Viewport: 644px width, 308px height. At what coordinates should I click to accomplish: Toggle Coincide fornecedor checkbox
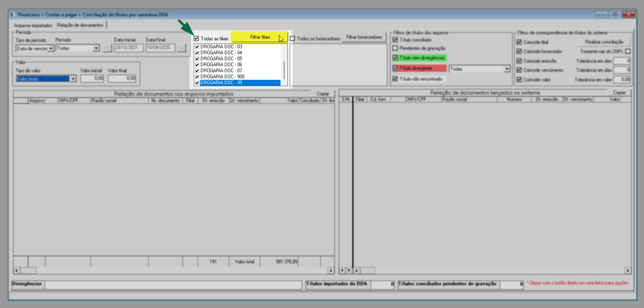pyautogui.click(x=519, y=51)
